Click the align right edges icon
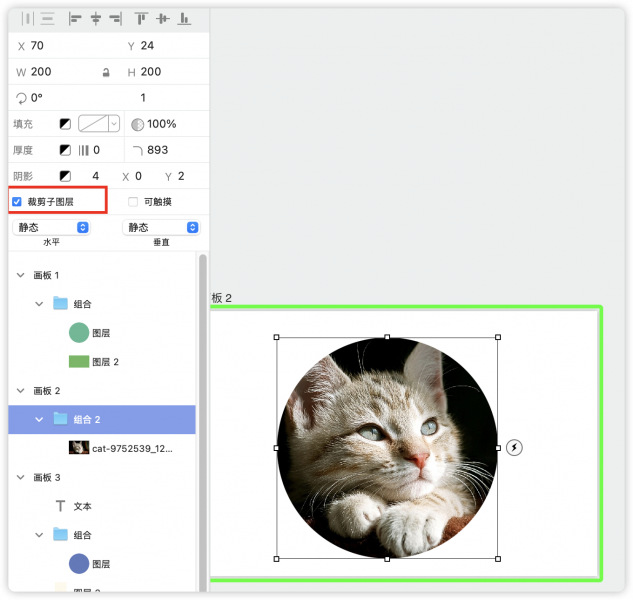 tap(116, 18)
